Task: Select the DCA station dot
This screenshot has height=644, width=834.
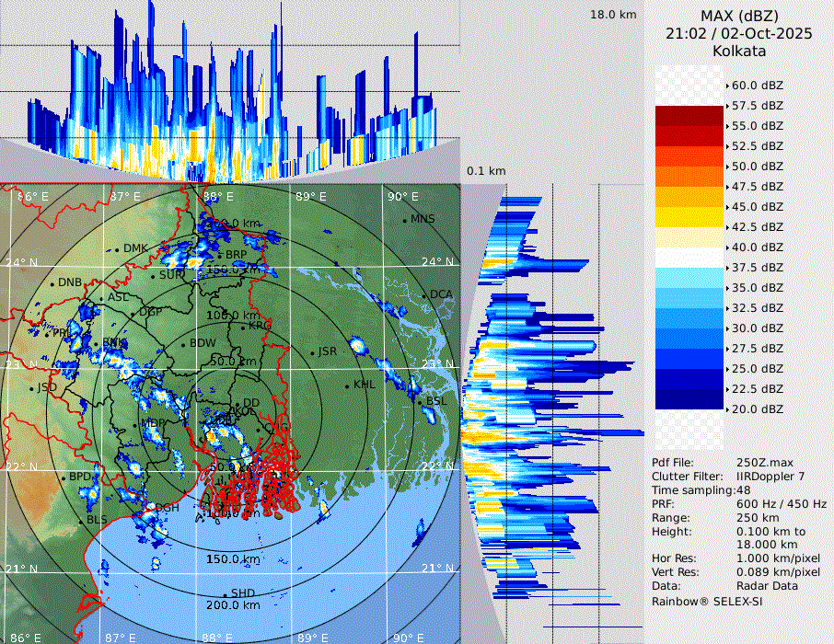Action: click(x=425, y=295)
